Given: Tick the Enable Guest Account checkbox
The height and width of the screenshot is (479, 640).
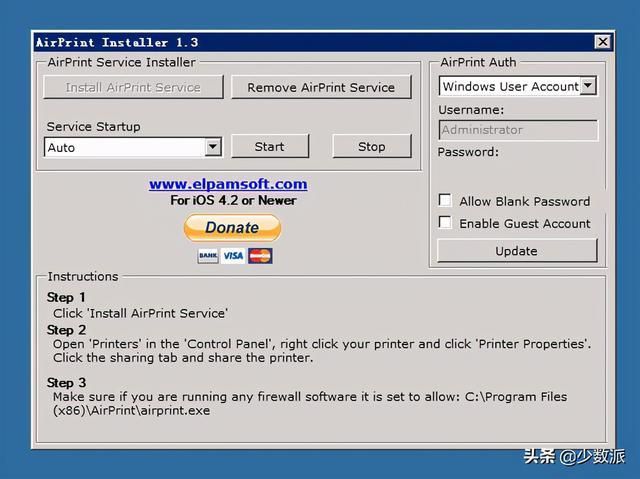Looking at the screenshot, I should tap(445, 222).
